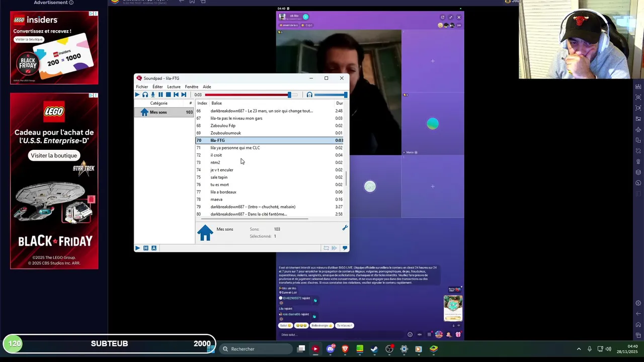Screen dimensions: 644x362
Task: Click the volume icon in system tray
Action: 608,349
